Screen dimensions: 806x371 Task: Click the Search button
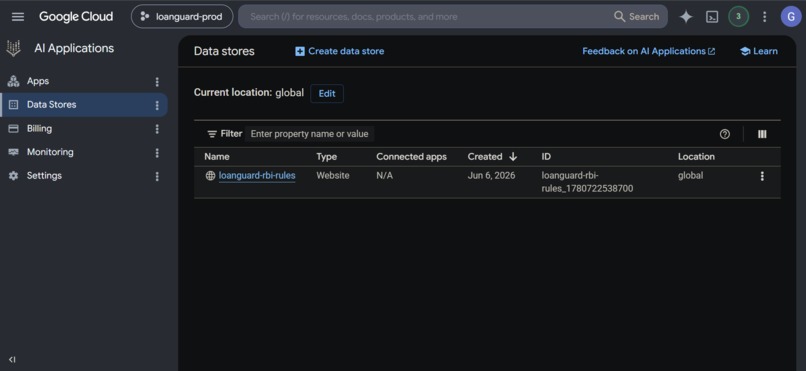(x=636, y=16)
